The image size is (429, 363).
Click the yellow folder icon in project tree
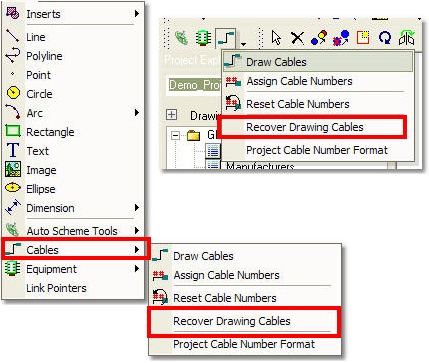point(194,135)
